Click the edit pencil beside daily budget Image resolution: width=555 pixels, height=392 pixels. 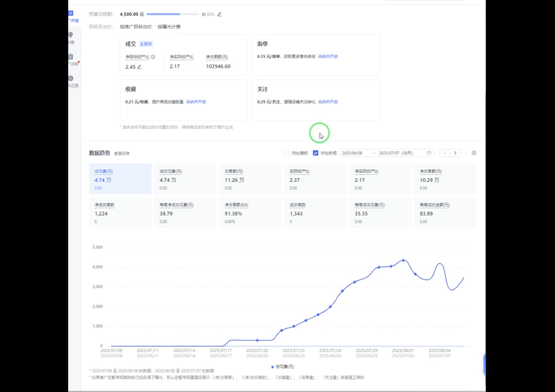coord(220,14)
